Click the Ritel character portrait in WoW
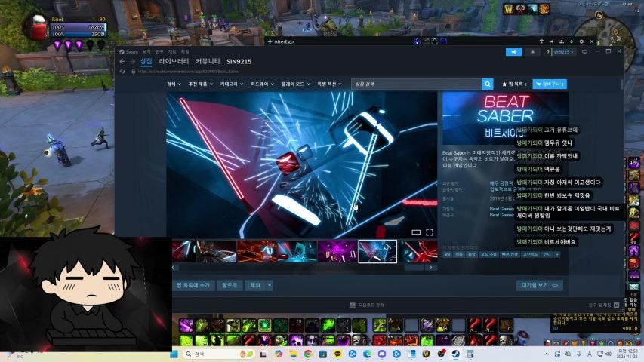Image resolution: width=644 pixels, height=362 pixels. 38,27
